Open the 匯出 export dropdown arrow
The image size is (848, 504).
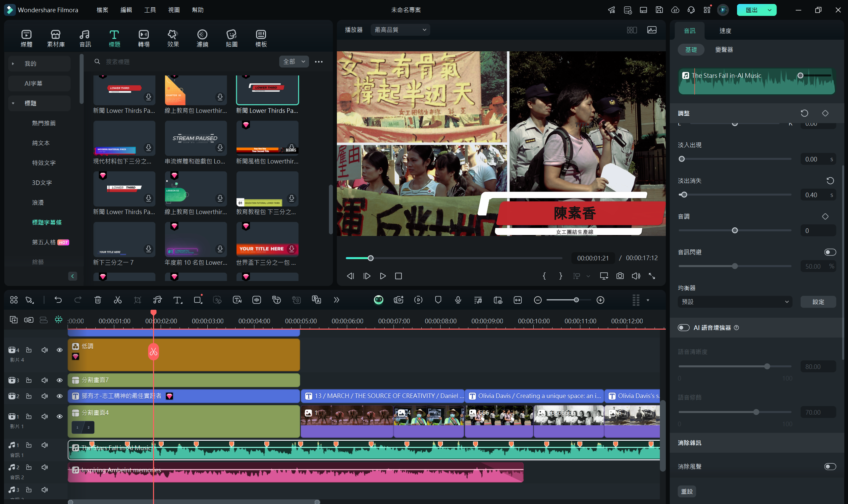pyautogui.click(x=769, y=10)
